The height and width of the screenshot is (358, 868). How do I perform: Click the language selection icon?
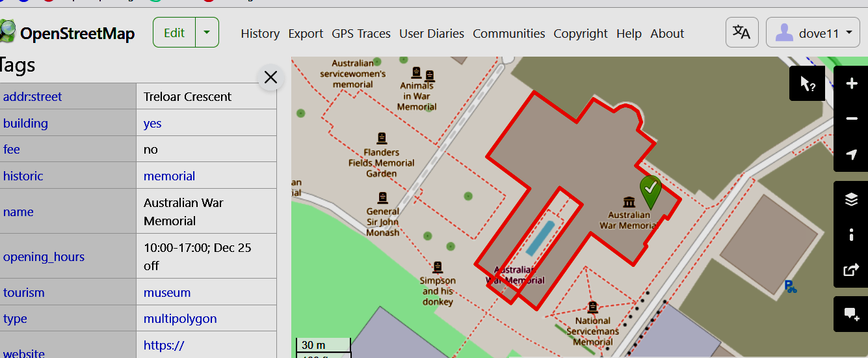(x=742, y=33)
